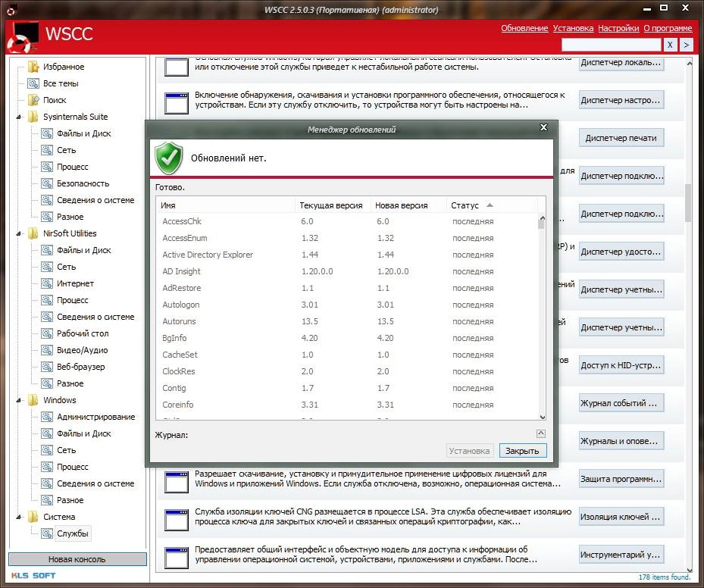The height and width of the screenshot is (588, 704).
Task: Select the Autoruns row in update list
Action: point(347,321)
